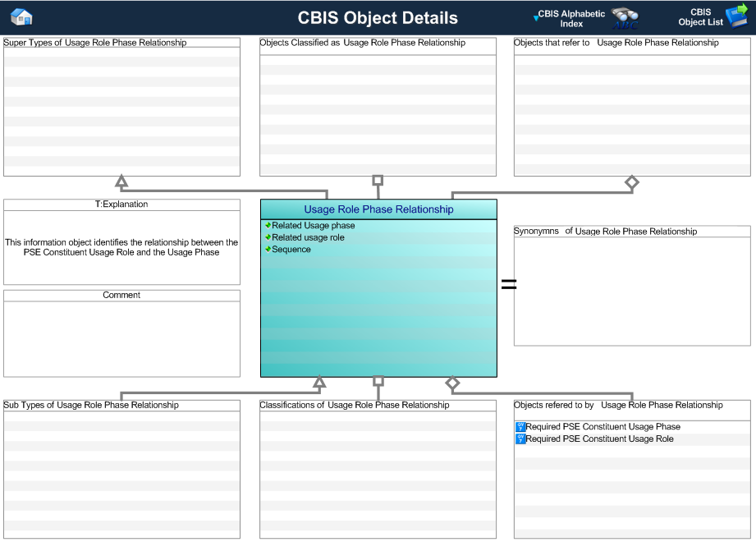Click green bullet beside Related usage role
Screen dimensions: 756x542
point(268,237)
